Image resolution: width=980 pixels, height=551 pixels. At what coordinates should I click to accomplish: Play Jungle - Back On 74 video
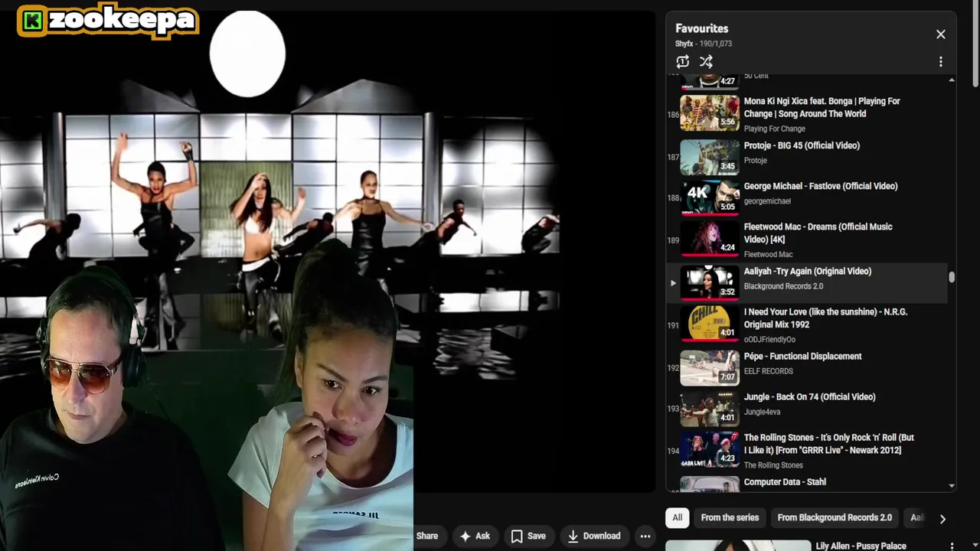pyautogui.click(x=809, y=396)
